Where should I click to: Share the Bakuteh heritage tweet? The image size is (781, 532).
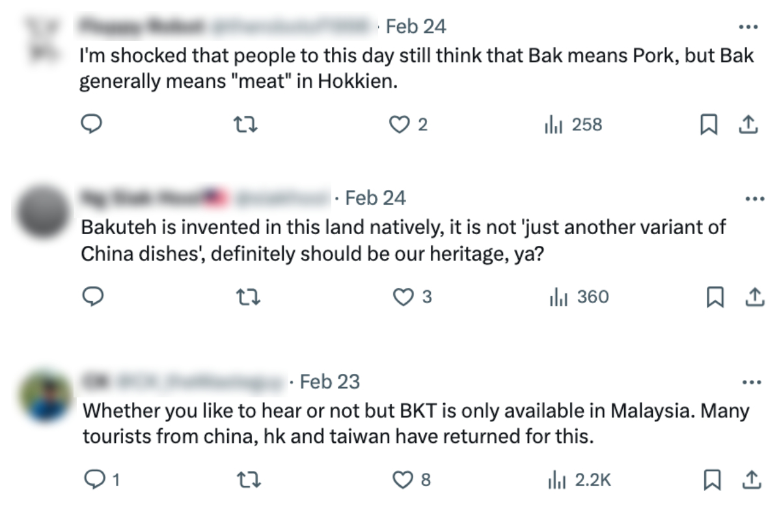click(x=754, y=297)
